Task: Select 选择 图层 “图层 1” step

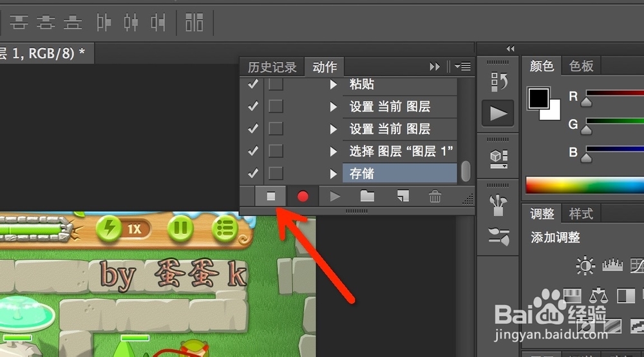Action: 399,151
